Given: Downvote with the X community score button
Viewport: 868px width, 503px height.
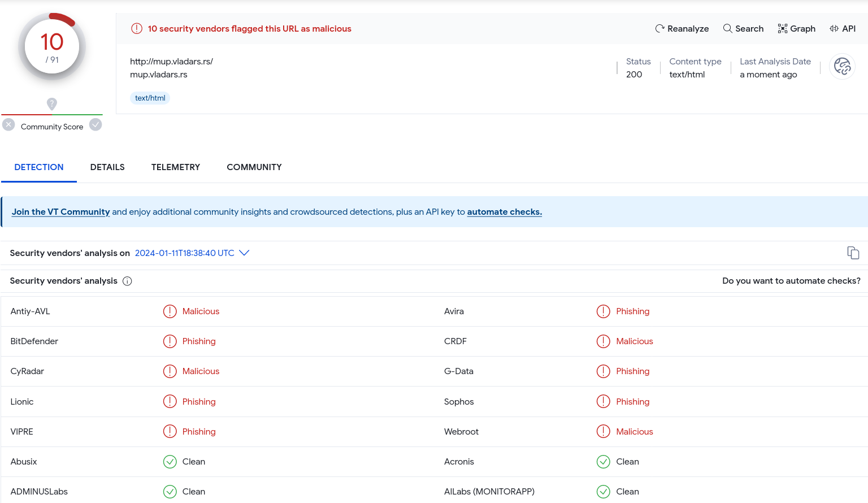Looking at the screenshot, I should pos(8,124).
